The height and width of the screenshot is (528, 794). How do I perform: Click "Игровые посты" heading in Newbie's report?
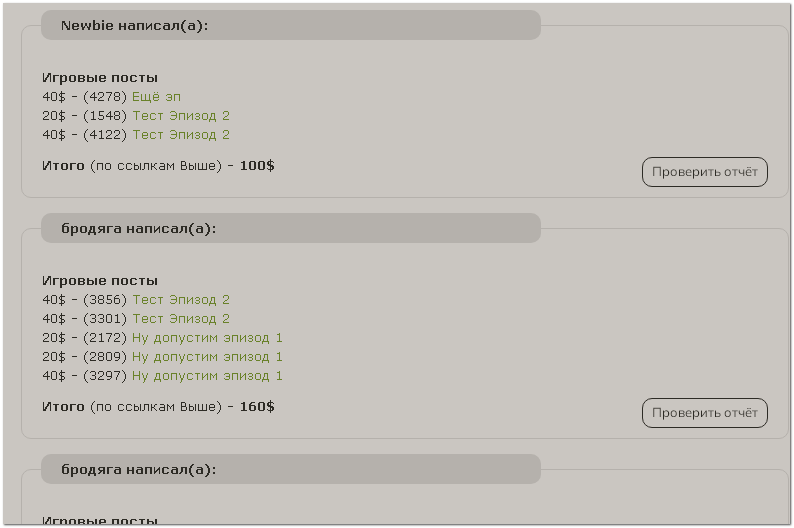coord(100,78)
